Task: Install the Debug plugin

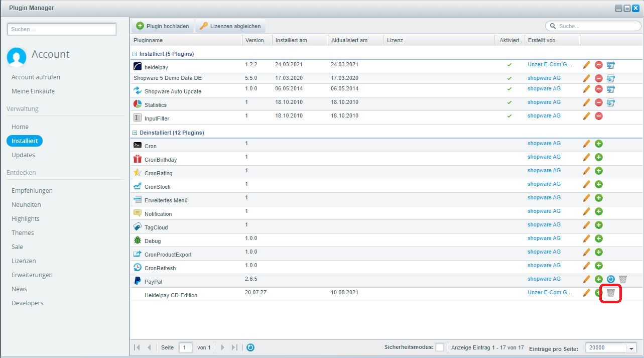Action: pos(598,238)
